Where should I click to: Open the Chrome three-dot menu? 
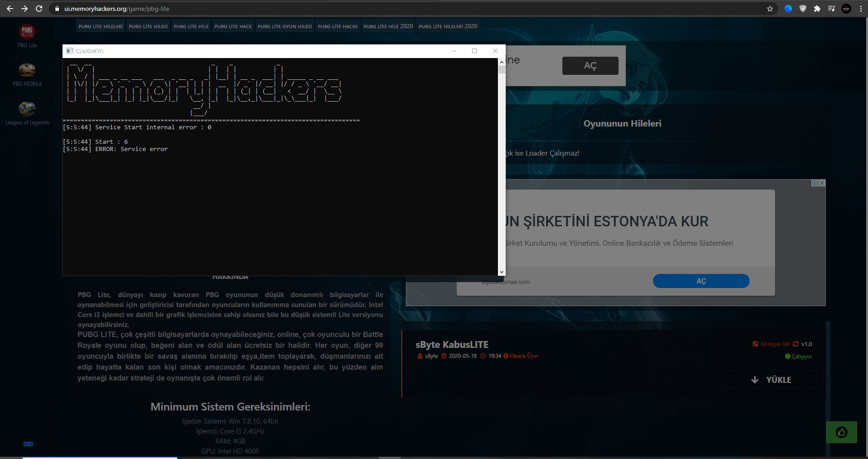[861, 9]
